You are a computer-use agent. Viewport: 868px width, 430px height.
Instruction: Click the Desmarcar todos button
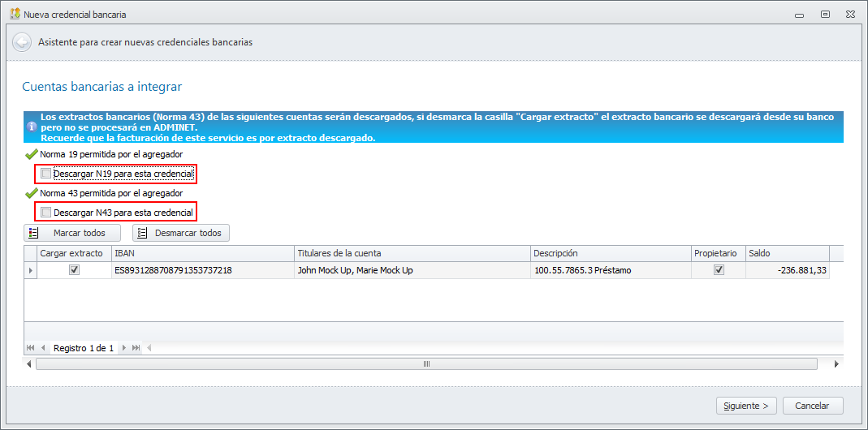[181, 233]
